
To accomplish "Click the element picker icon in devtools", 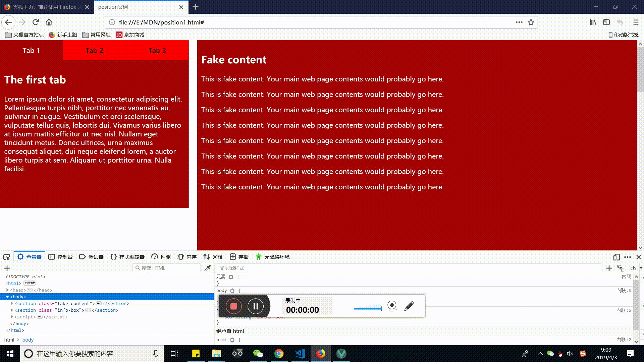I will tap(7, 257).
